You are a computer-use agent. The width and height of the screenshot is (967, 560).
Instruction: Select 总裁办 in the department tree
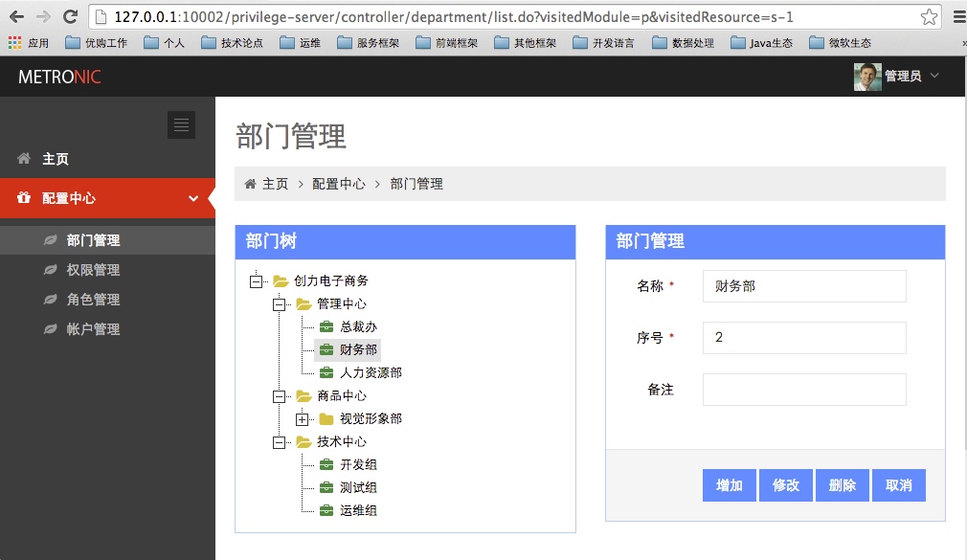[358, 326]
